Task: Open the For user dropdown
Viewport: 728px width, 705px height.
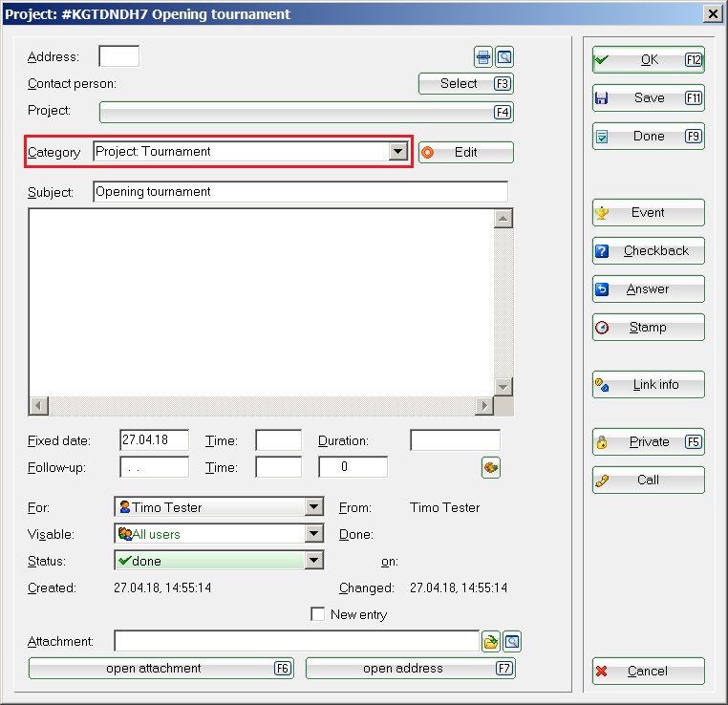Action: click(x=313, y=507)
